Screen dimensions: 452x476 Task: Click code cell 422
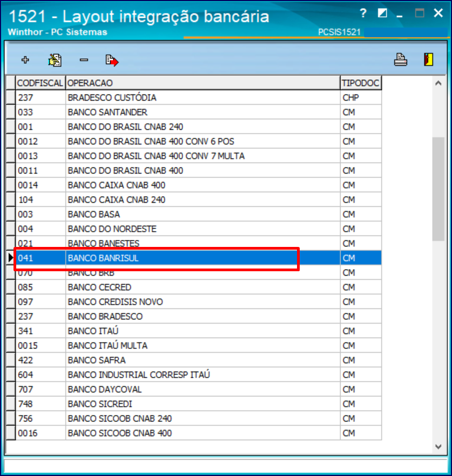point(41,360)
